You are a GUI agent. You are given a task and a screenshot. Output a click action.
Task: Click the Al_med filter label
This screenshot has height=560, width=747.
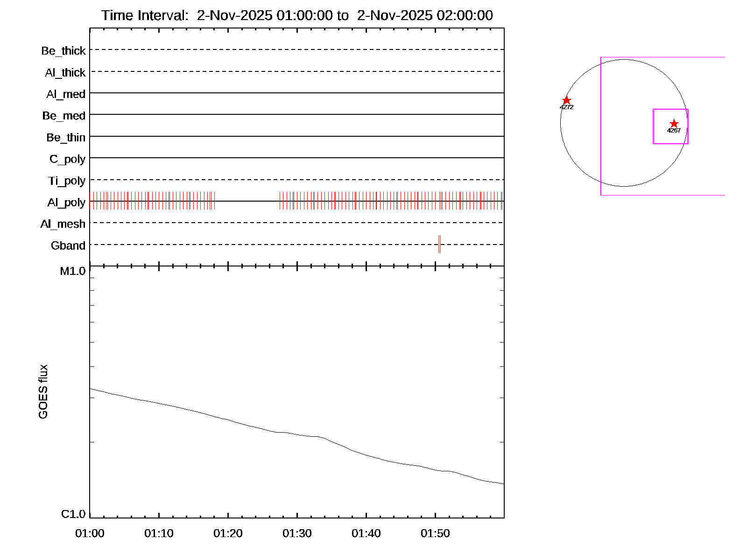point(66,94)
